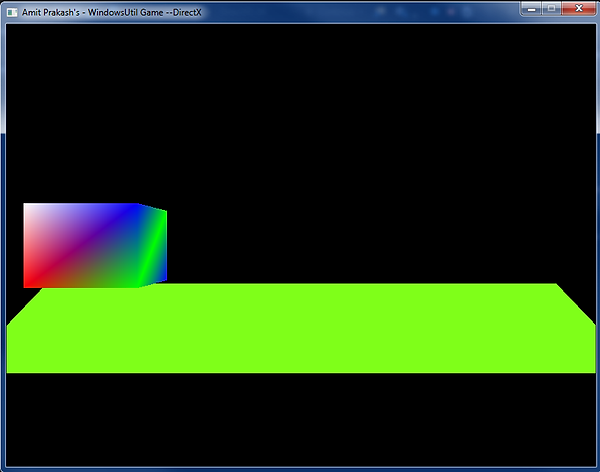This screenshot has width=600, height=472.
Task: Close the WindowsUtil Game DirectX window
Action: pos(579,8)
